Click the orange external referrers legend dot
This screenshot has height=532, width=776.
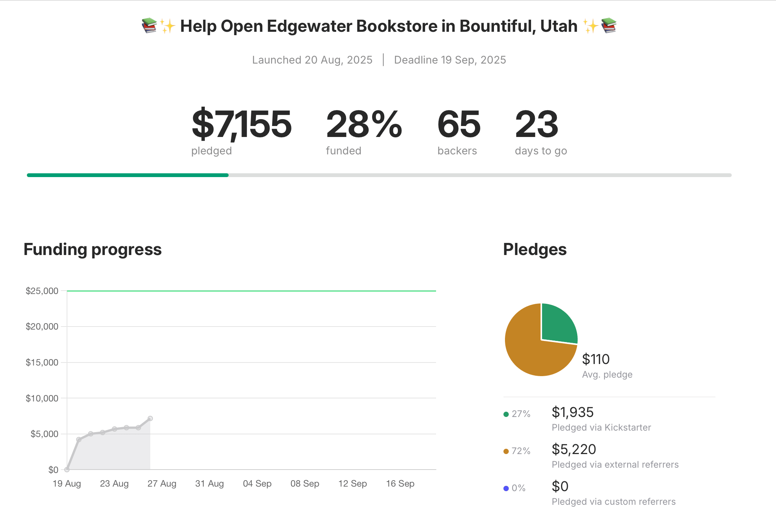pyautogui.click(x=506, y=451)
